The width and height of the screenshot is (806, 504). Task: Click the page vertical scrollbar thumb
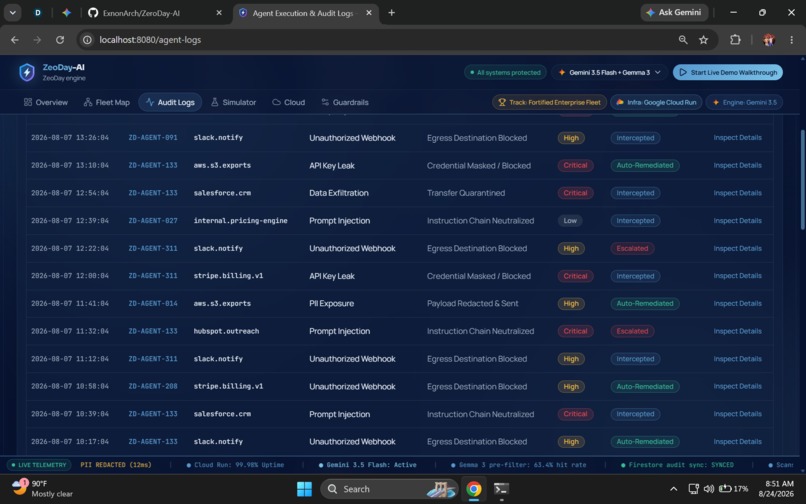(802, 179)
